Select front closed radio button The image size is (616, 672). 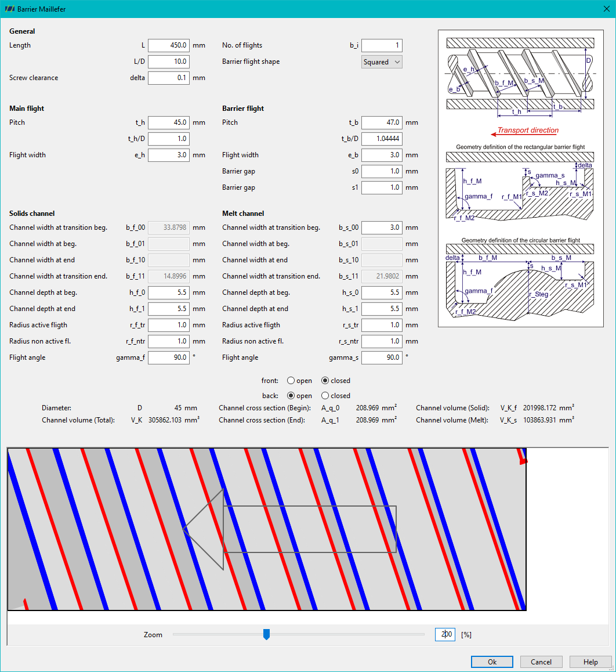tap(325, 381)
